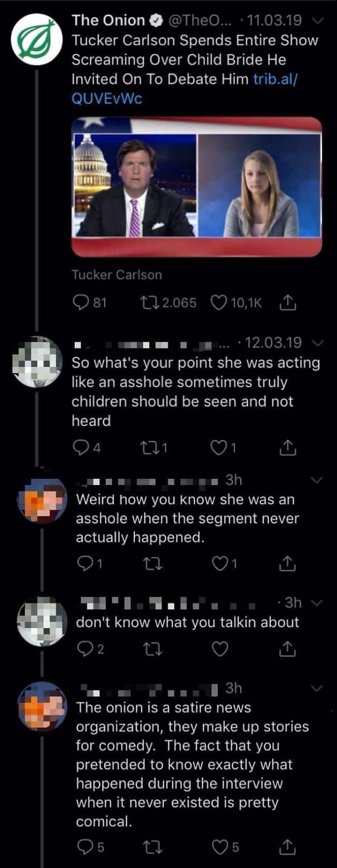Like The Onion tweet with 10,1K likes
Viewport: 337px width, 868px height.
236,303
